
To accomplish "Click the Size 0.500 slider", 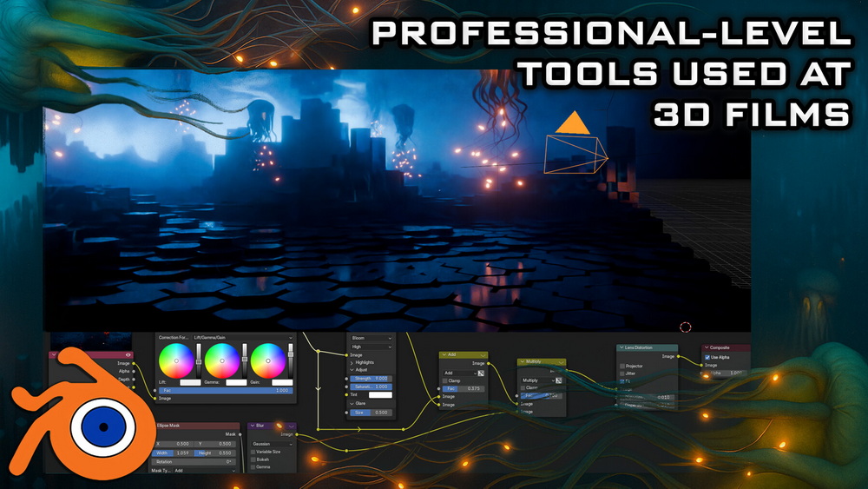I will coord(371,413).
